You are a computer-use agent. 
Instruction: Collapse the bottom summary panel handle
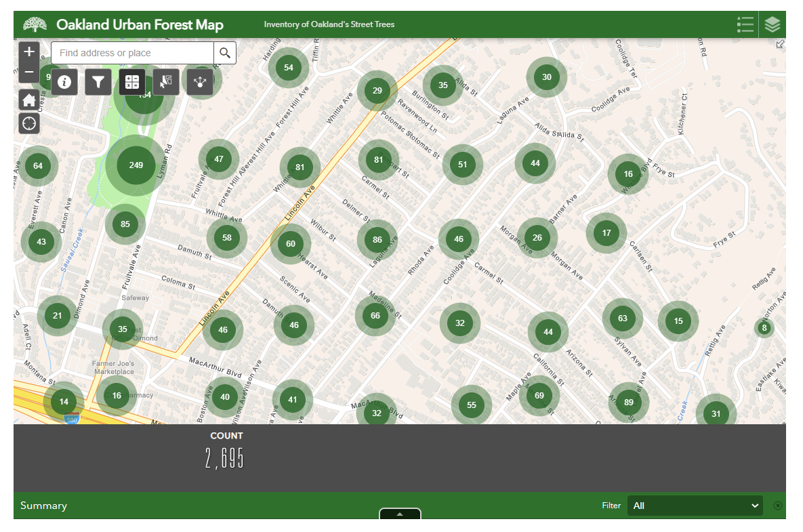[400, 514]
